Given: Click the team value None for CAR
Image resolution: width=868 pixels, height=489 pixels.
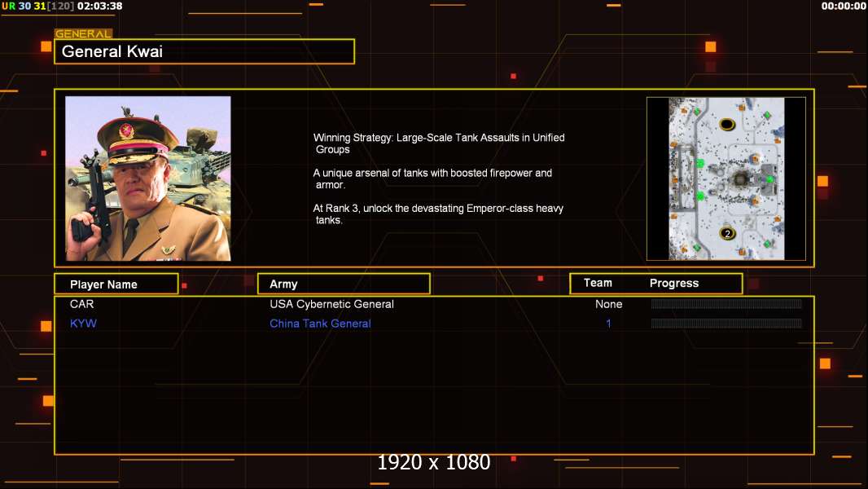Looking at the screenshot, I should (608, 304).
